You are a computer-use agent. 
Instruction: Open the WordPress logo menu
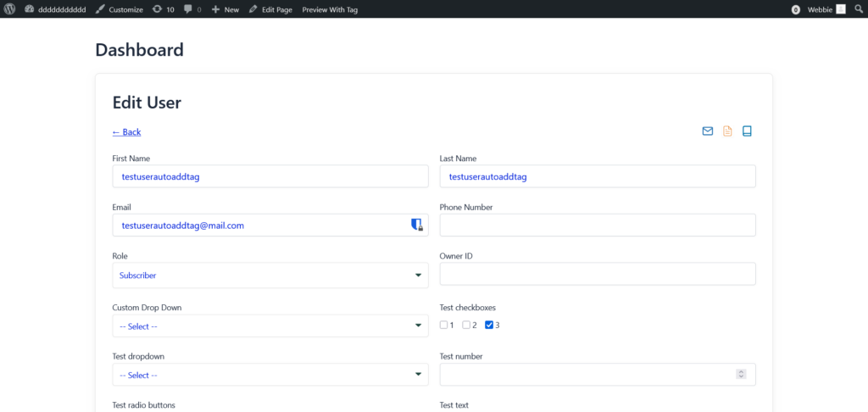9,9
